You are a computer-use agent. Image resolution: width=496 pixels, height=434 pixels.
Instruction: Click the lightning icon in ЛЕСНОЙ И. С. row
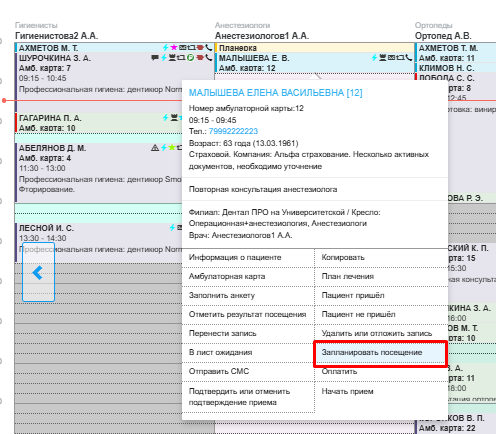[x=172, y=227]
